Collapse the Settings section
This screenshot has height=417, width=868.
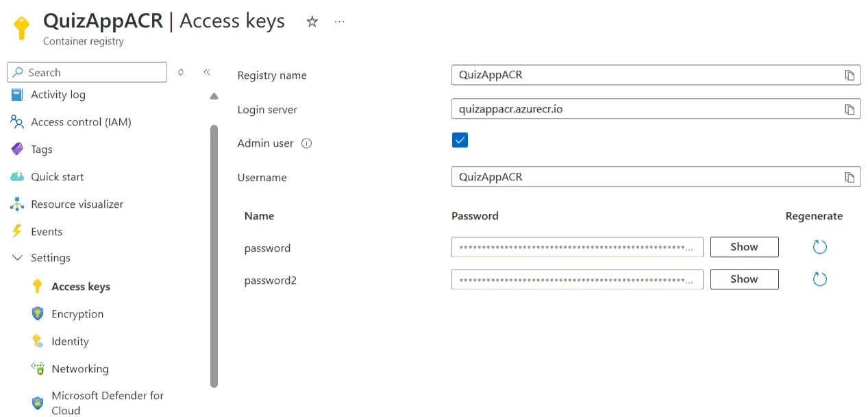pyautogui.click(x=17, y=258)
